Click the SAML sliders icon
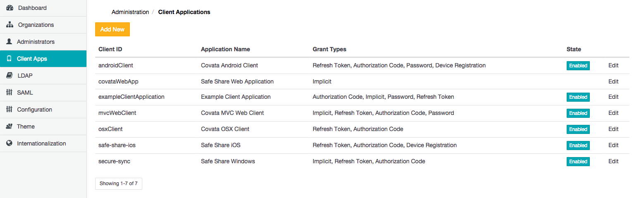This screenshot has height=198, width=644. [x=9, y=93]
